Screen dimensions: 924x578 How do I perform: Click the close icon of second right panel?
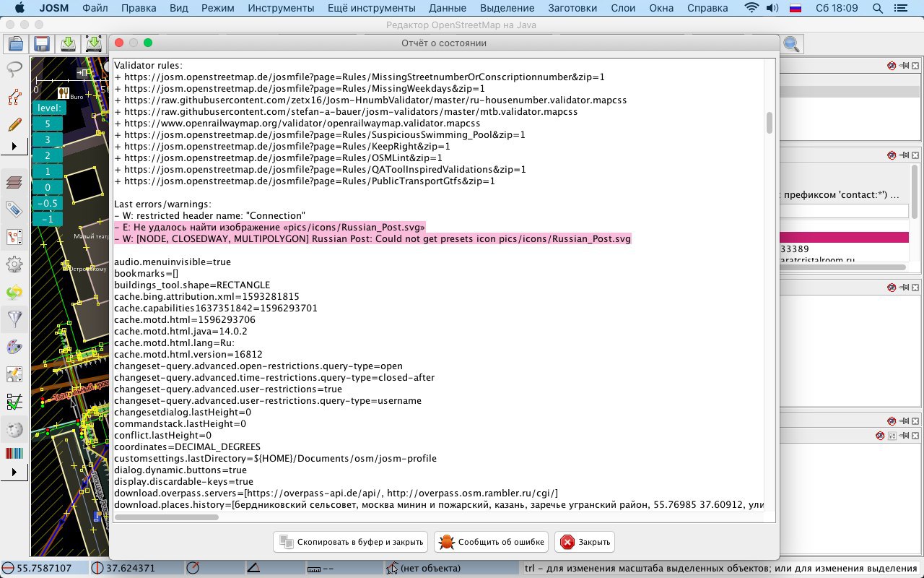point(915,155)
